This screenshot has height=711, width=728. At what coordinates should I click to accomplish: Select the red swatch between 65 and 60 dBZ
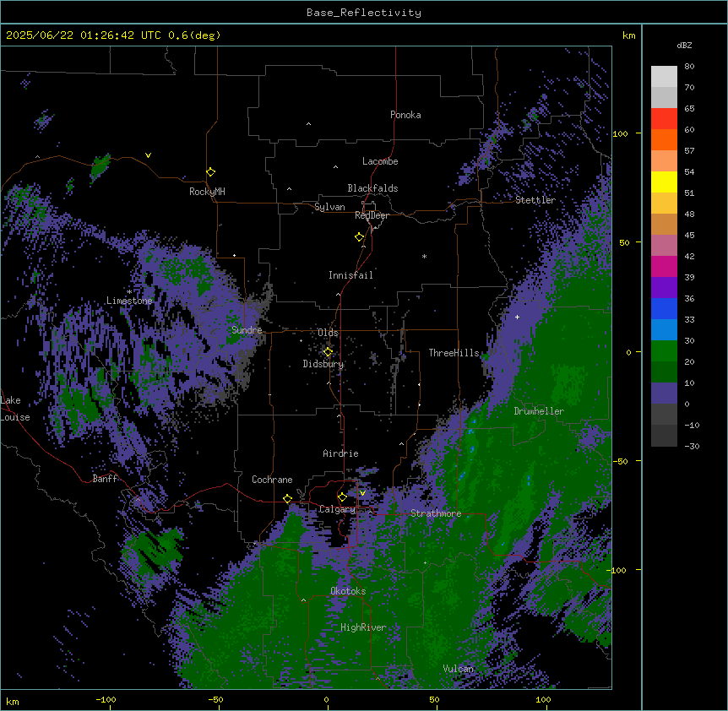664,118
